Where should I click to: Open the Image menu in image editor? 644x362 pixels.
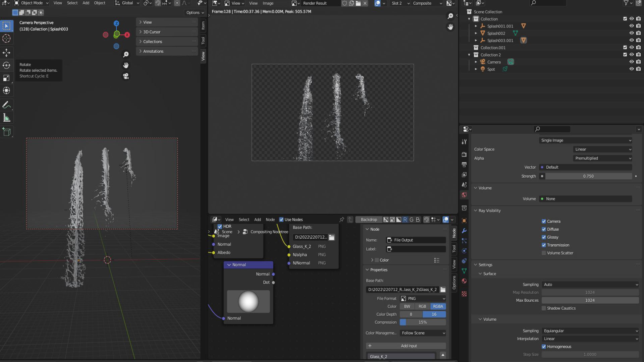(x=268, y=3)
